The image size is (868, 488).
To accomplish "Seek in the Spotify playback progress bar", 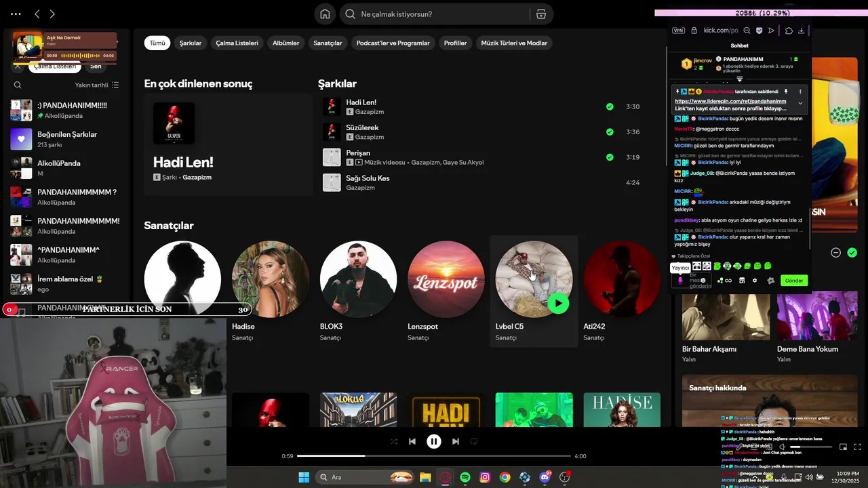I will pyautogui.click(x=433, y=456).
